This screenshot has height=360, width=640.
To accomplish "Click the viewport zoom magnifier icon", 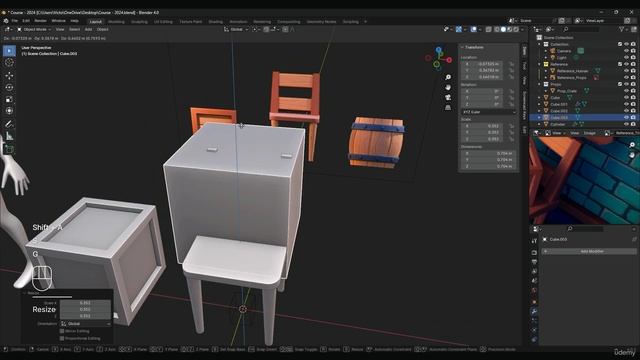I will [x=448, y=77].
